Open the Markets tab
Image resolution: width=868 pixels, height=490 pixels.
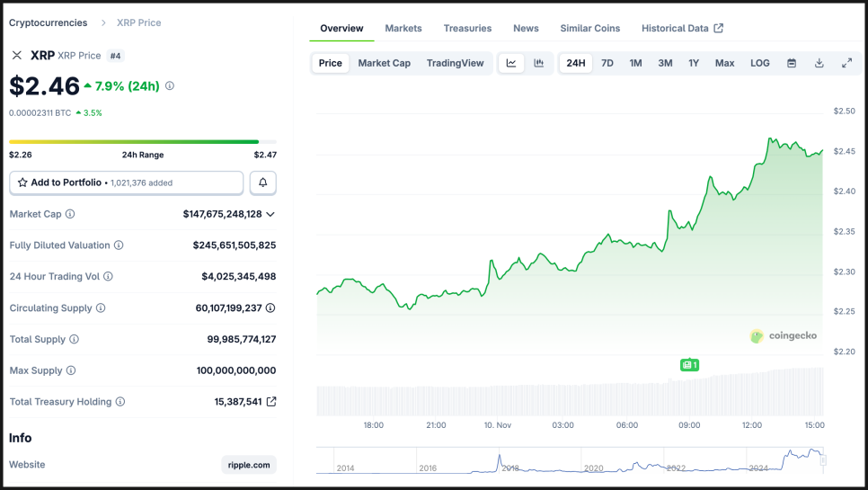(403, 28)
